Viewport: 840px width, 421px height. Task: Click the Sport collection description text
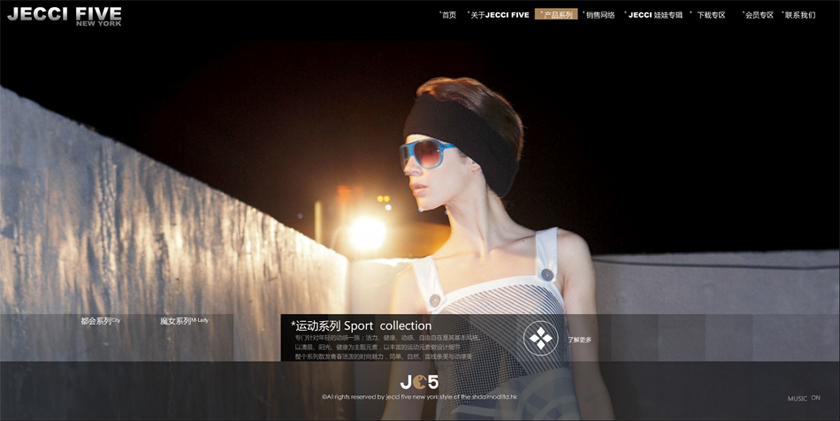(x=388, y=346)
